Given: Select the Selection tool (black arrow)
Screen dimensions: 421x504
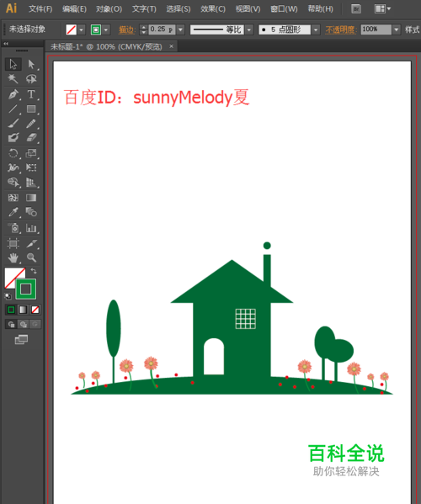Looking at the screenshot, I should (x=13, y=64).
